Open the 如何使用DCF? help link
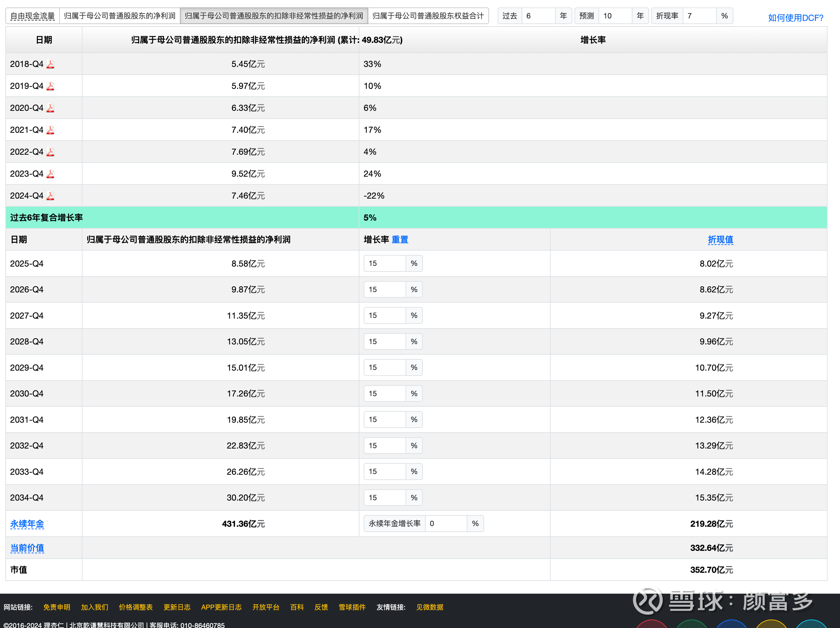 [796, 18]
